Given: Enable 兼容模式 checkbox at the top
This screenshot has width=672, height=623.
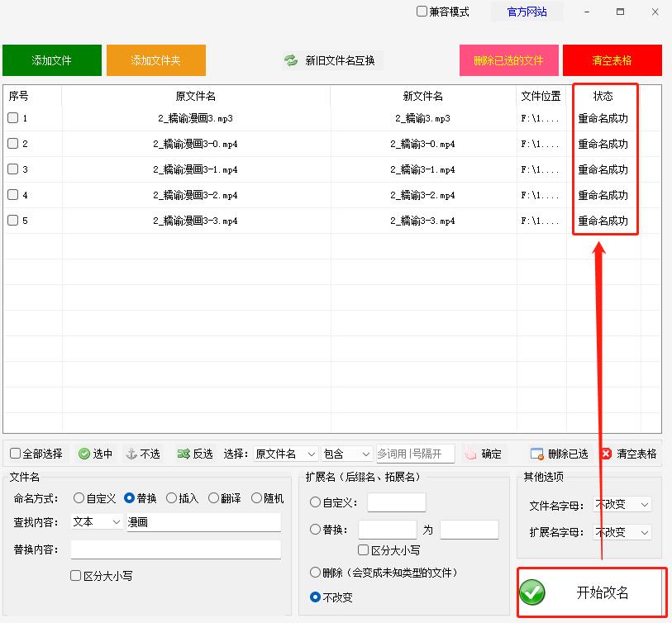Looking at the screenshot, I should (x=421, y=12).
